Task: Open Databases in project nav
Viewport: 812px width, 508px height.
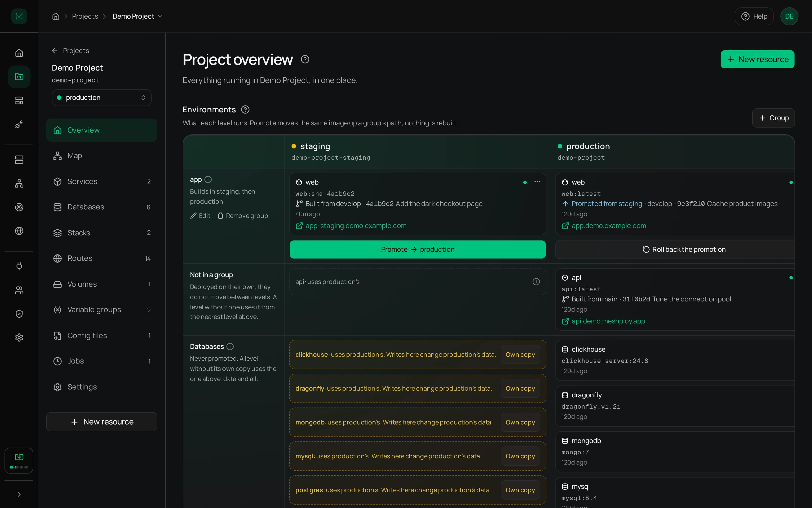Action: pyautogui.click(x=102, y=207)
